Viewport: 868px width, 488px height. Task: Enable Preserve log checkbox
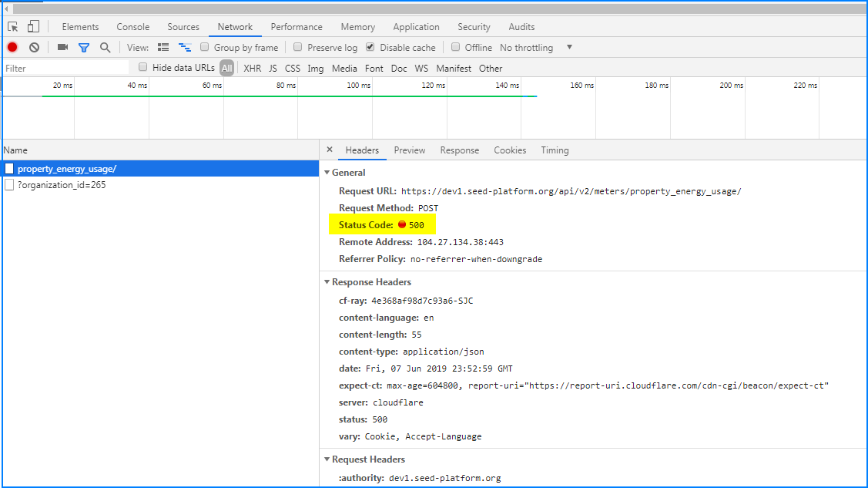[x=298, y=47]
